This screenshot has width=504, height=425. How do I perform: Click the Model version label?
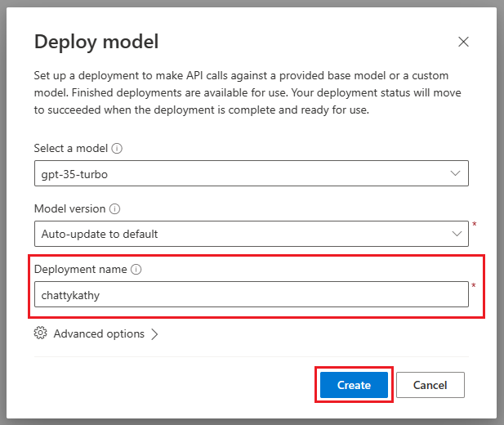pos(69,208)
